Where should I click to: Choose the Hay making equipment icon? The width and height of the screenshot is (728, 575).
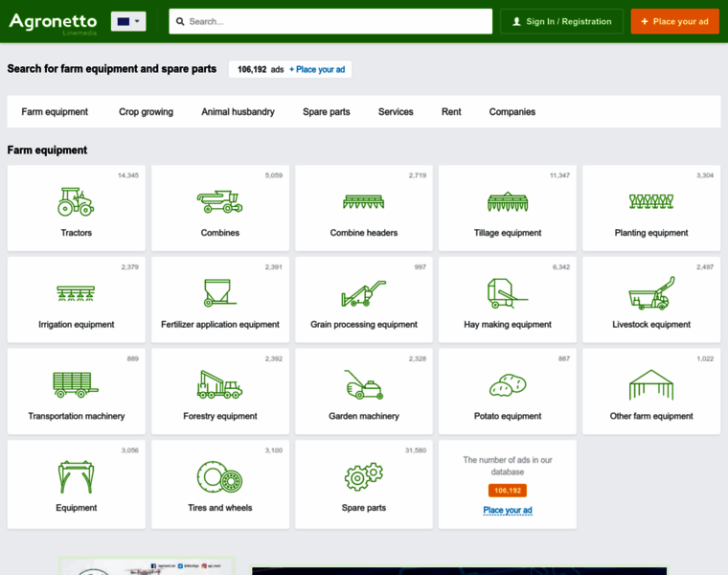(507, 293)
